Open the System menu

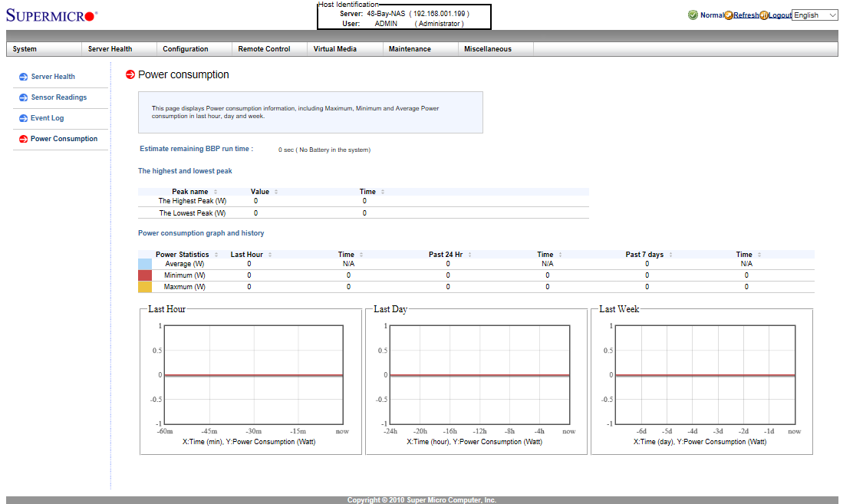[44, 49]
